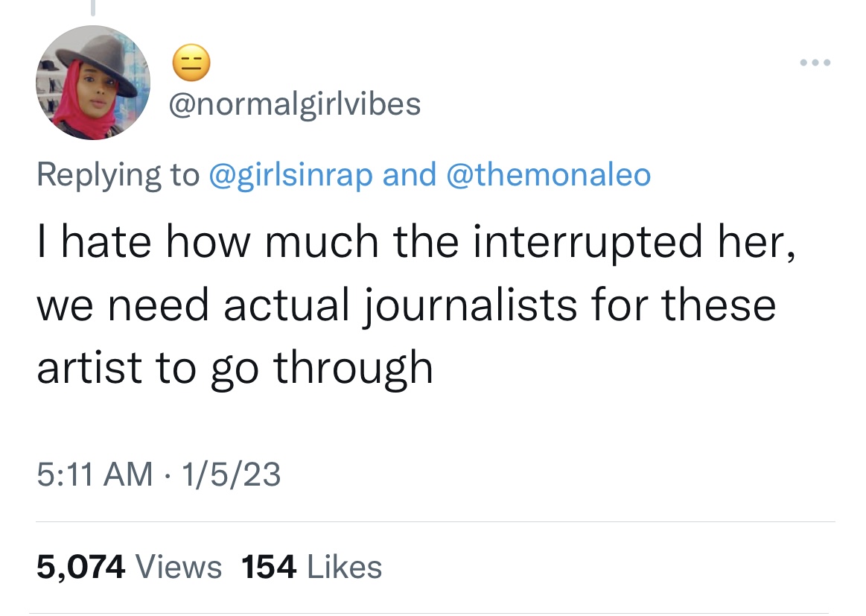The height and width of the screenshot is (616, 866).
Task: Open the "Likes" list label
Action: (x=345, y=567)
